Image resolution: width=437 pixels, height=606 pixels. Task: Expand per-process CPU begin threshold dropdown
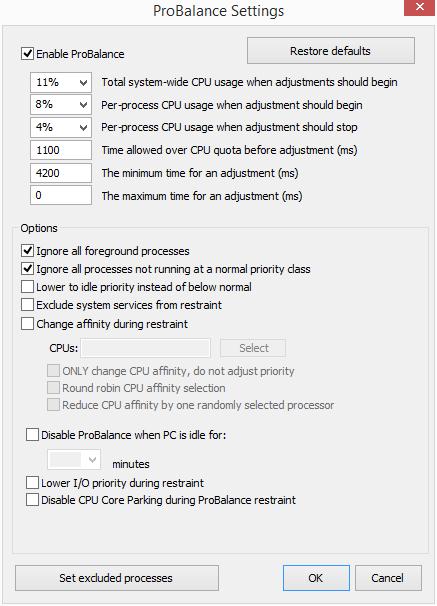[61, 105]
